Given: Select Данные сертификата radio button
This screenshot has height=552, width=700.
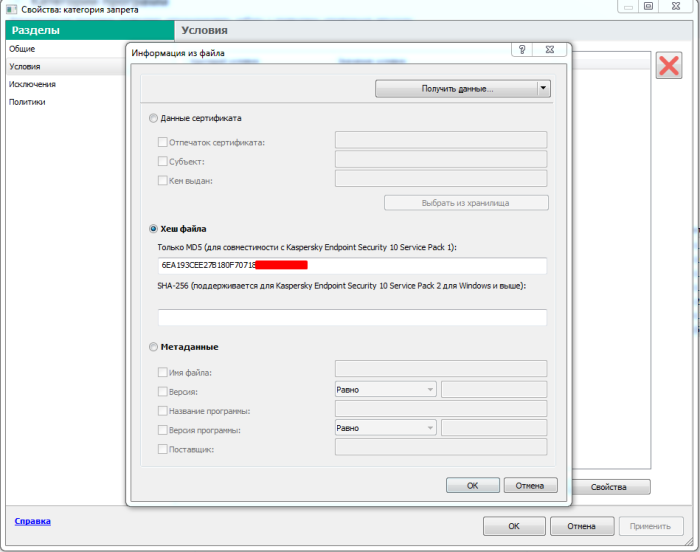Looking at the screenshot, I should coord(153,118).
